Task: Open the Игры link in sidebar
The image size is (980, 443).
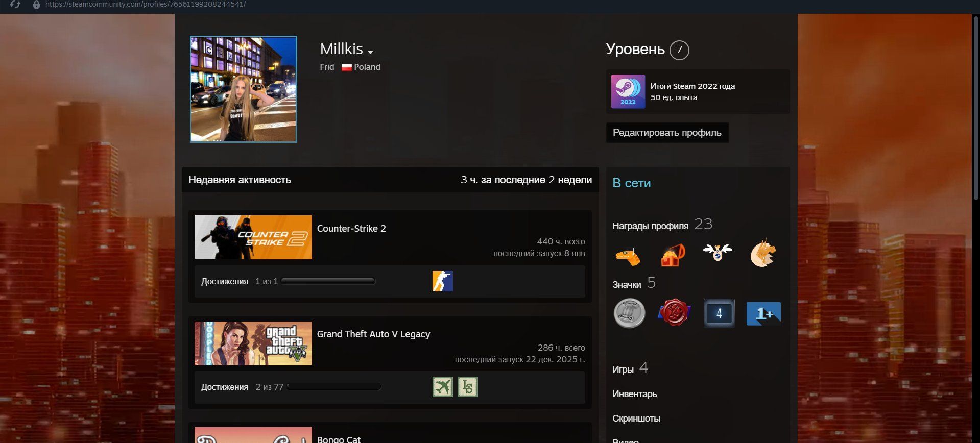Action: coord(623,370)
